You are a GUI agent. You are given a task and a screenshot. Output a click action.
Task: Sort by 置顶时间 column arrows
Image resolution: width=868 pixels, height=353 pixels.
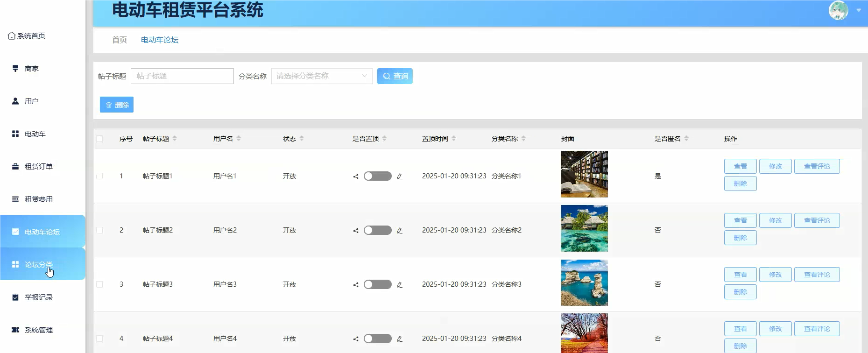tap(454, 139)
